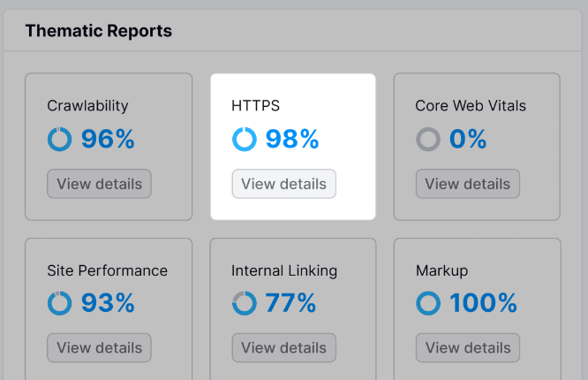Select the Internal Linking 77% score

tap(290, 304)
